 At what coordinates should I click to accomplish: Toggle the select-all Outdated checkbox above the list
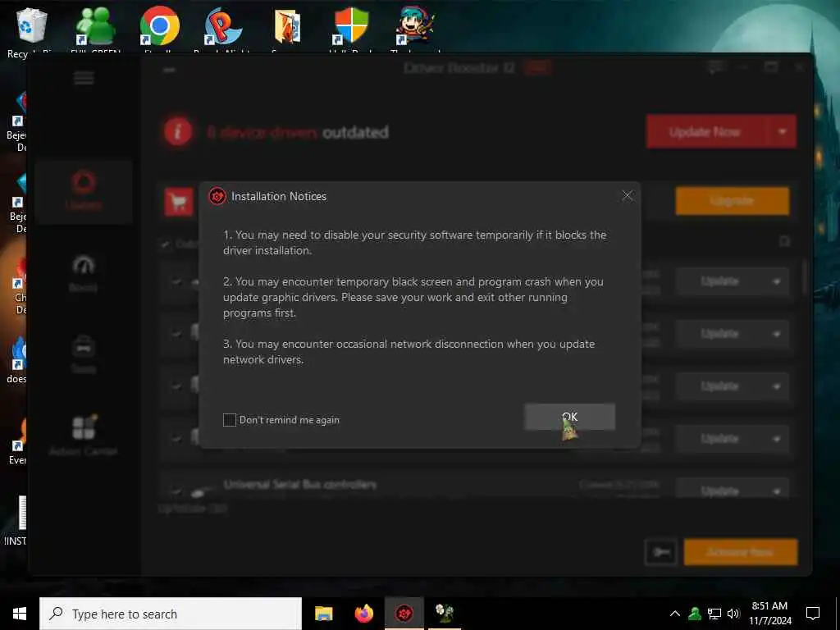pos(165,244)
